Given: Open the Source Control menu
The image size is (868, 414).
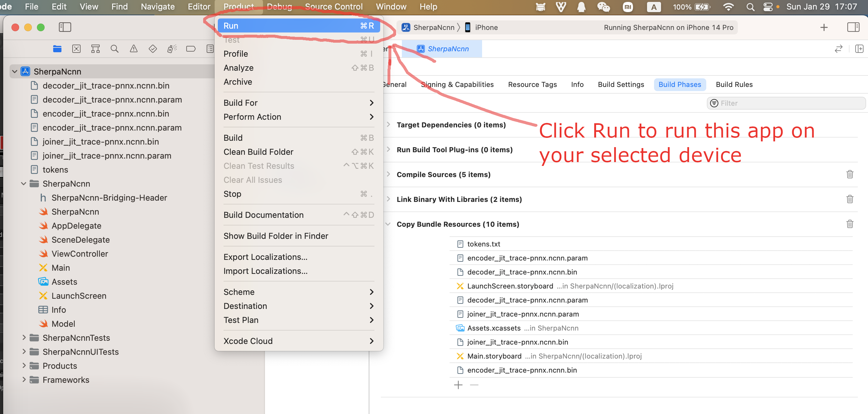Looking at the screenshot, I should [x=334, y=7].
